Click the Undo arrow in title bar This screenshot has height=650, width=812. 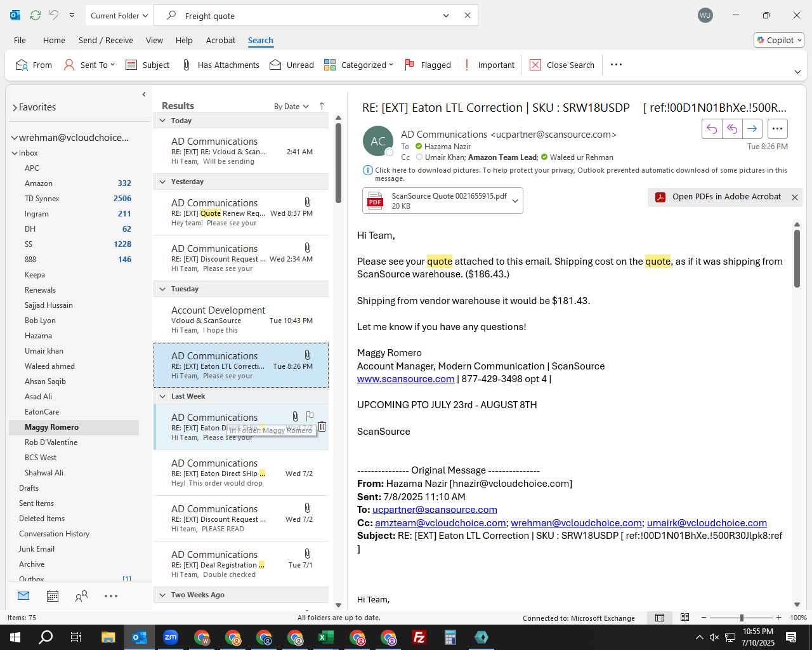54,15
